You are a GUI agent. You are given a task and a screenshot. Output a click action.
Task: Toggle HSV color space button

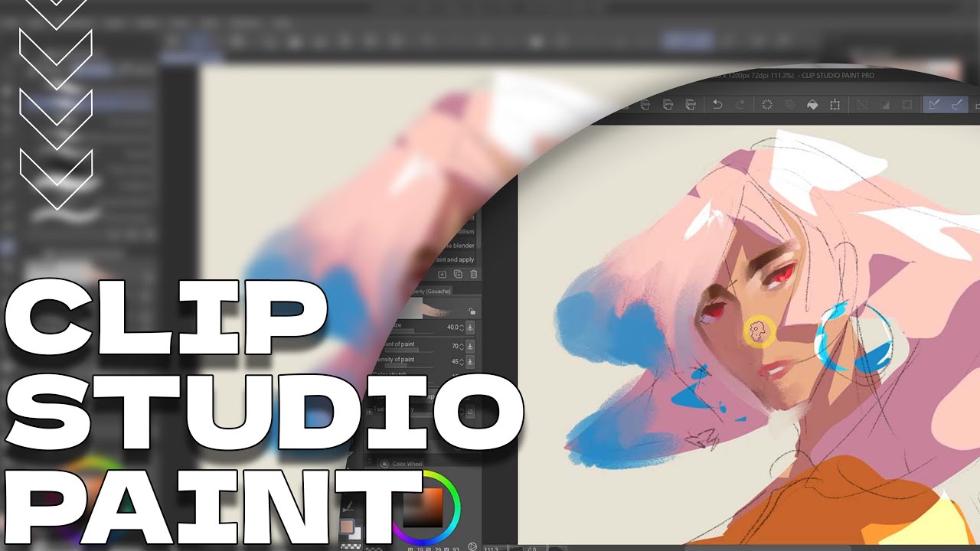pos(472,546)
